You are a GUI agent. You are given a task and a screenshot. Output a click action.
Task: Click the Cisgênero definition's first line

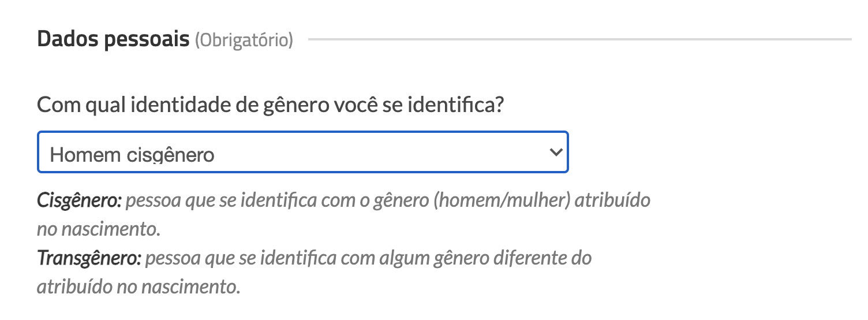coord(388,200)
